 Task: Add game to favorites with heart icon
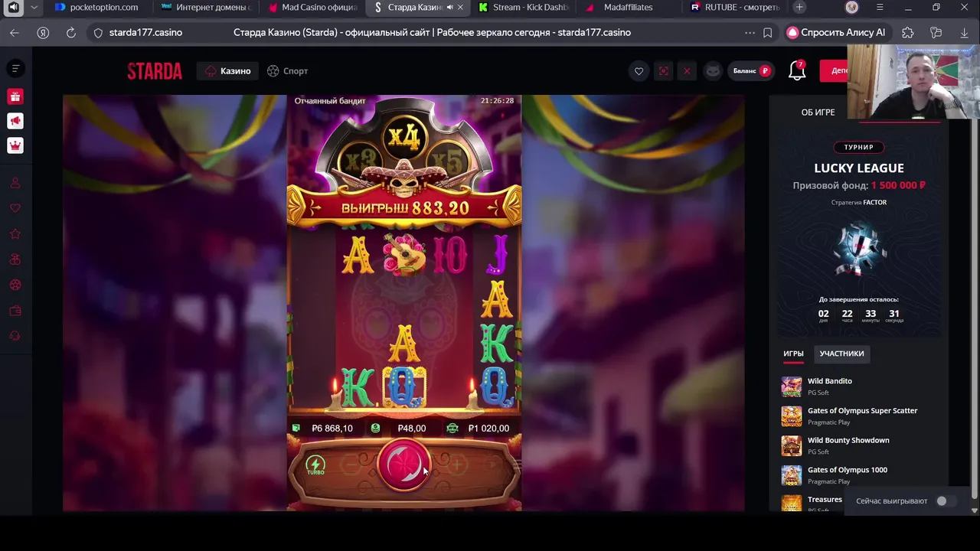639,71
